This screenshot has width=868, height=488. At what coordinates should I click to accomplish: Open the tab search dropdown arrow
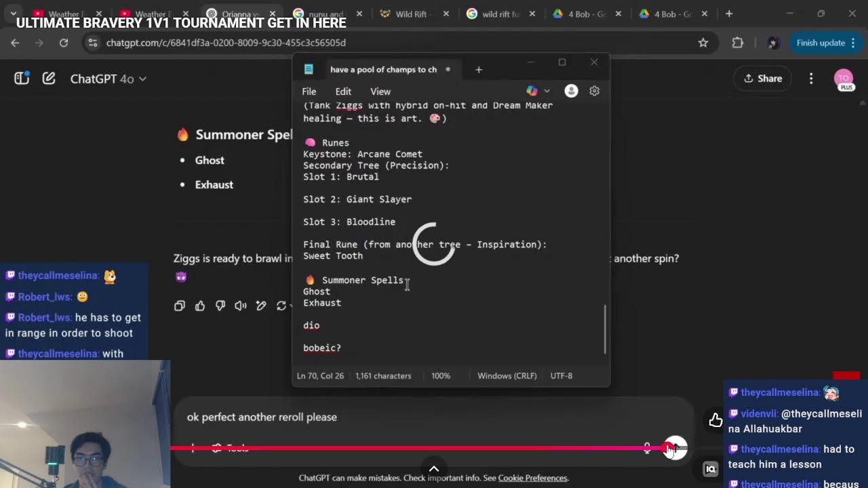13,14
